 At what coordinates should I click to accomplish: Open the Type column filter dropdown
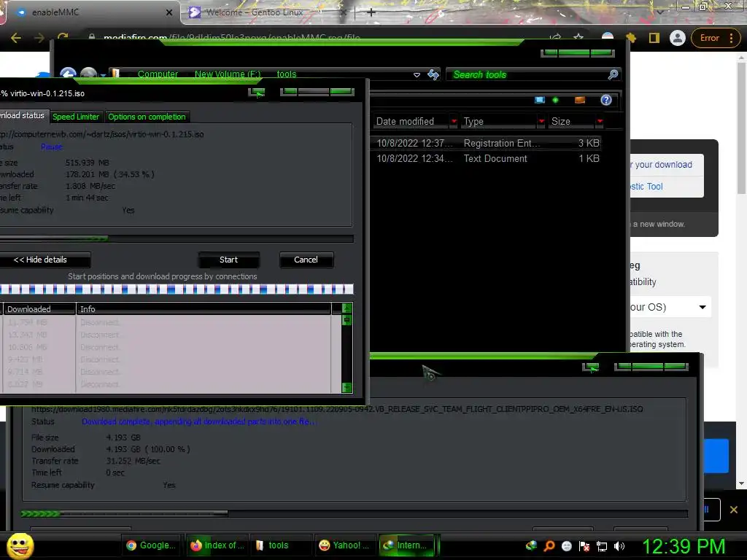[x=541, y=122]
